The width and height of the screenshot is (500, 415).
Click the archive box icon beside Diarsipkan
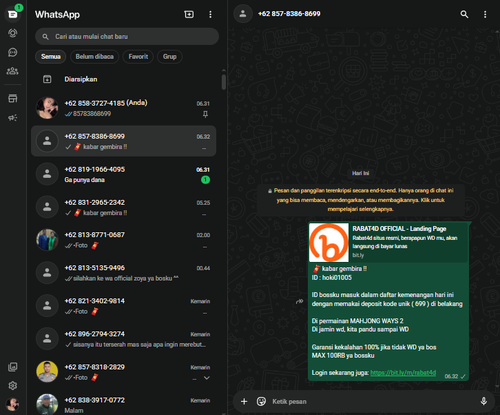pyautogui.click(x=47, y=79)
